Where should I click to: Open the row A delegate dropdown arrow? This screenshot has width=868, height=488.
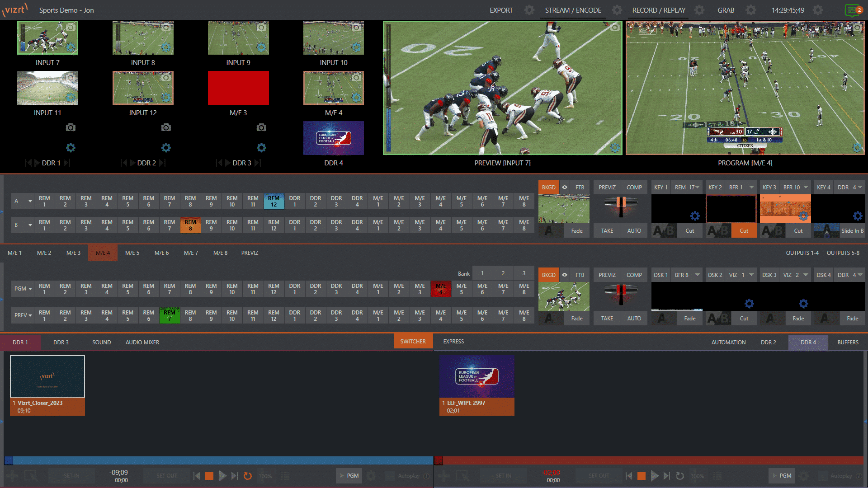coord(30,201)
